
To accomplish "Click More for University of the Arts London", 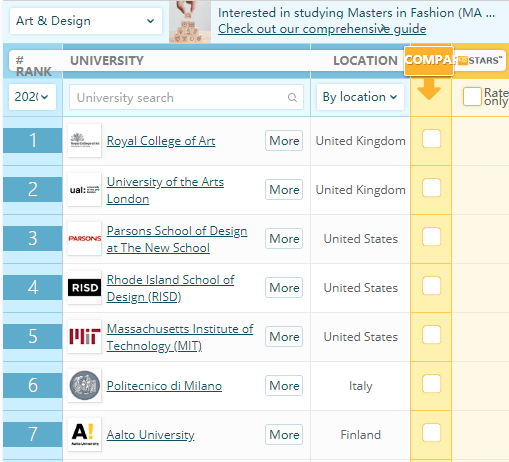I will (284, 190).
